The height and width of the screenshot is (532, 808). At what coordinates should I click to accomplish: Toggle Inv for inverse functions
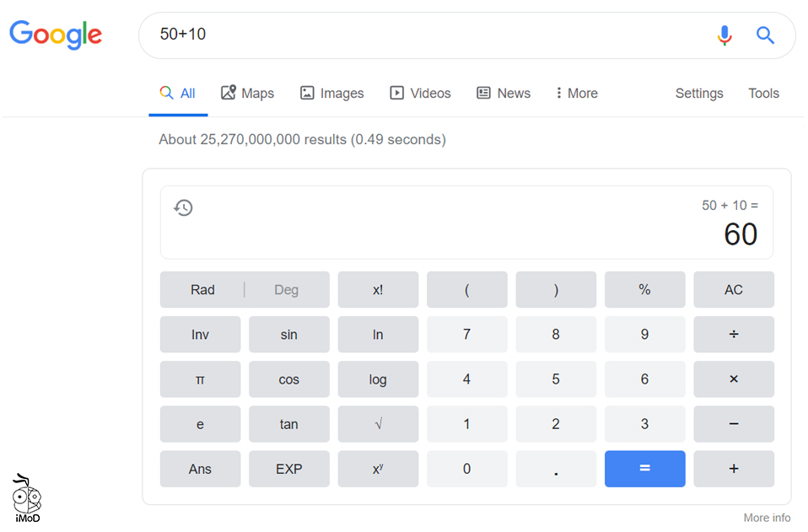[200, 334]
